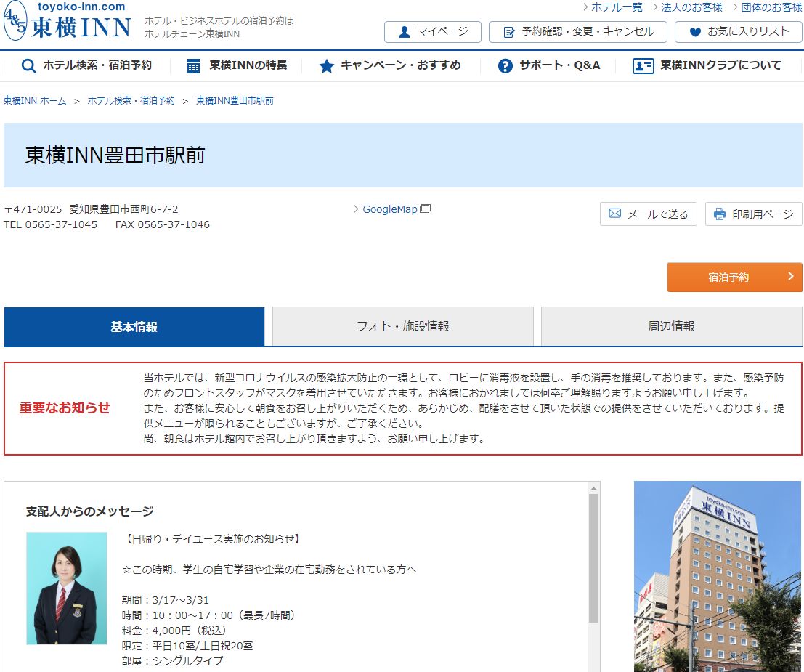Click 東横INN豊田市駅前 breadcrumb
804x672 pixels.
point(235,101)
